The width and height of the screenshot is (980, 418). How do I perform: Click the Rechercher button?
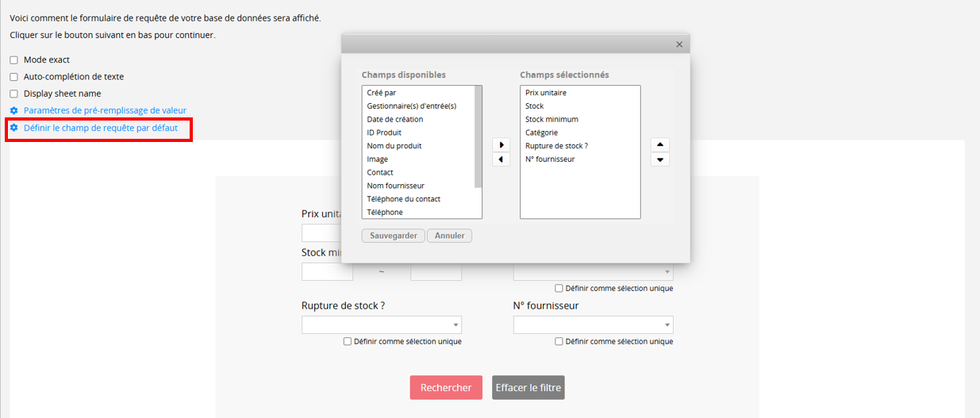(446, 388)
